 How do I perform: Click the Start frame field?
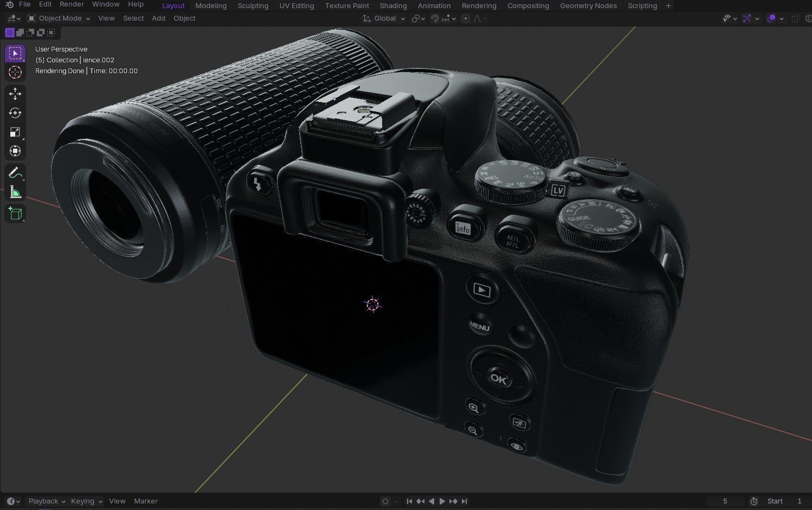pyautogui.click(x=784, y=501)
